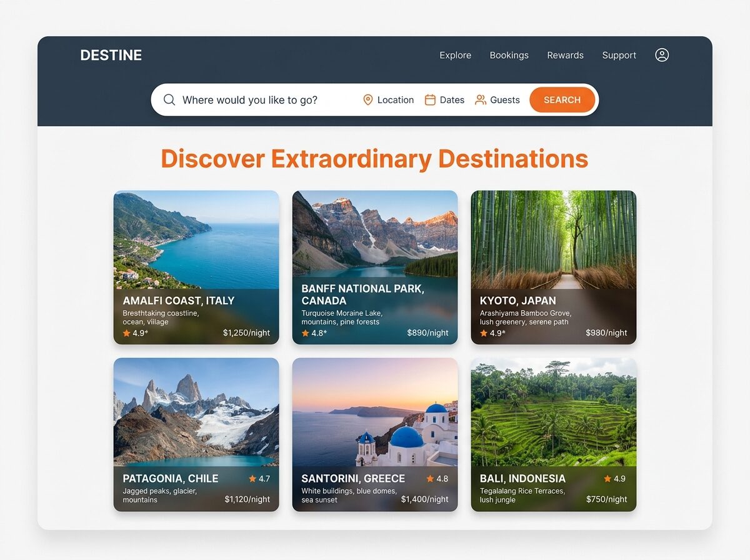Click the 'AMALFI COAST, ITALY' title

pyautogui.click(x=179, y=301)
